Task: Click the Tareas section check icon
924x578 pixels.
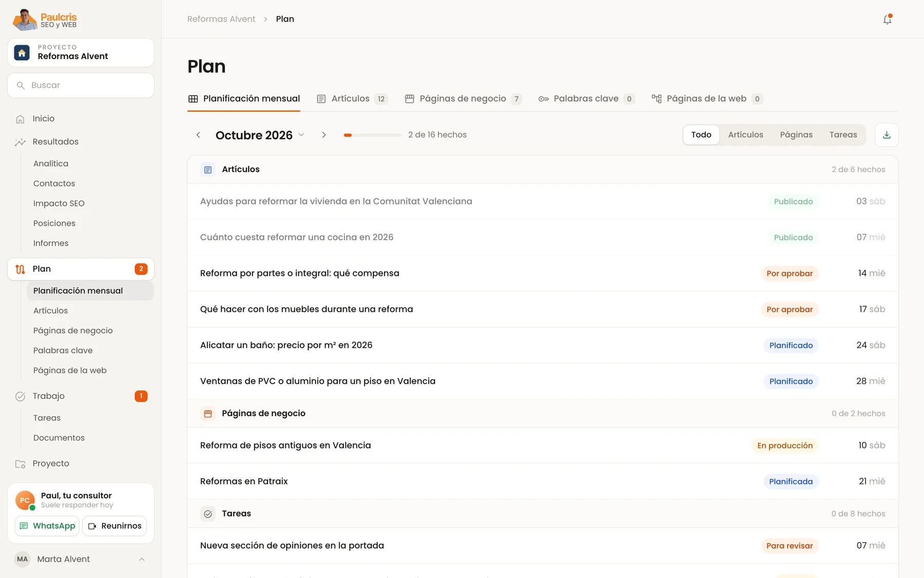Action: (208, 514)
